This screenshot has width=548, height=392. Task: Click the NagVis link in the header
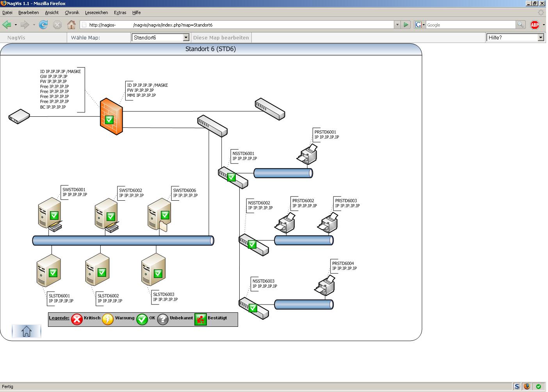[x=16, y=37]
